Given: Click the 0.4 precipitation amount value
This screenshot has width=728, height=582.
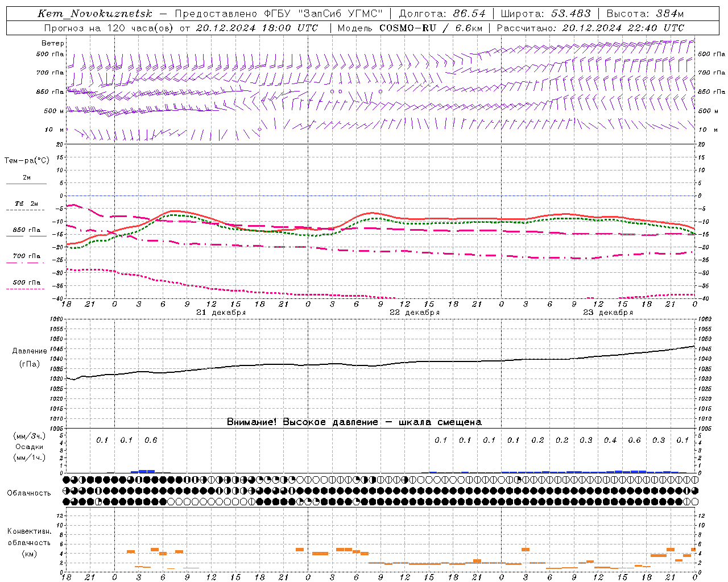Looking at the screenshot, I should click(x=610, y=440).
